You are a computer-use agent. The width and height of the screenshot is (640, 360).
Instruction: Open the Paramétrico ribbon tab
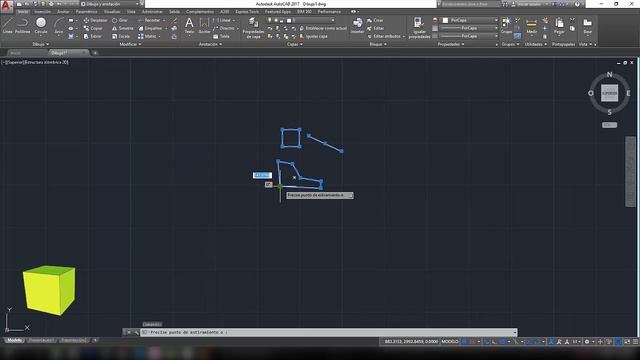pos(87,12)
